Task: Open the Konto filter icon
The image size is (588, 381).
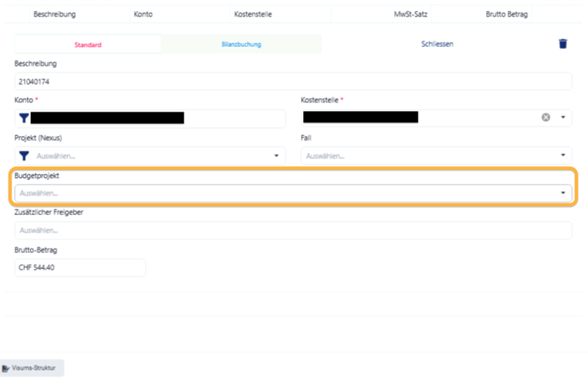Action: (24, 118)
